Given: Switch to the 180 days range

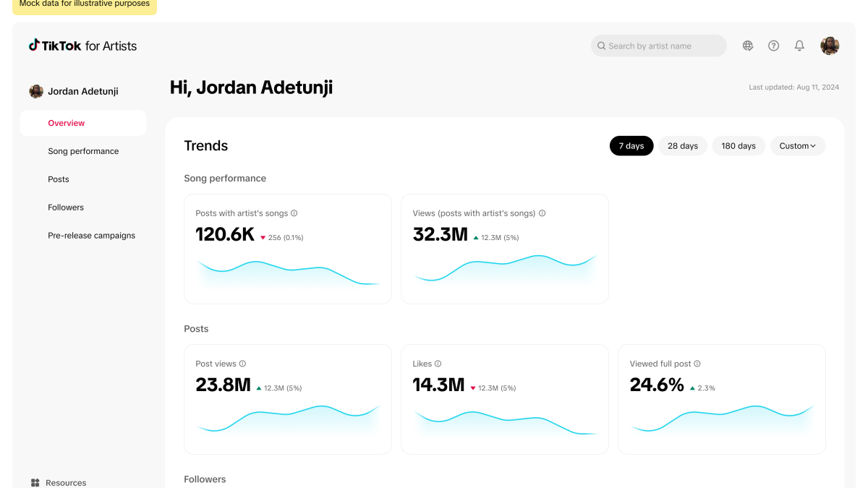Looking at the screenshot, I should (x=738, y=146).
